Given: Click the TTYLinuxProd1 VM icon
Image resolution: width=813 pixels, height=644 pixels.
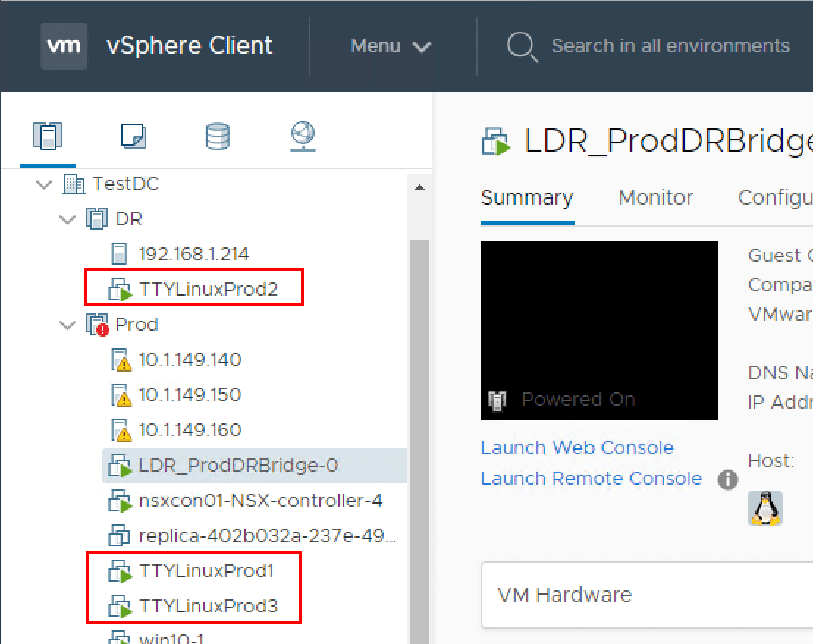Looking at the screenshot, I should 120,571.
